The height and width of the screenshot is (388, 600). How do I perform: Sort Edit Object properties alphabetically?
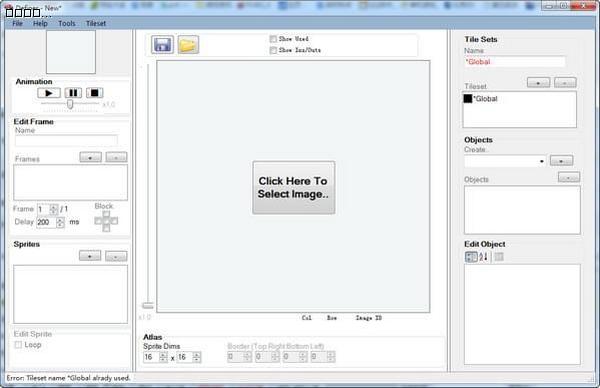pos(483,257)
